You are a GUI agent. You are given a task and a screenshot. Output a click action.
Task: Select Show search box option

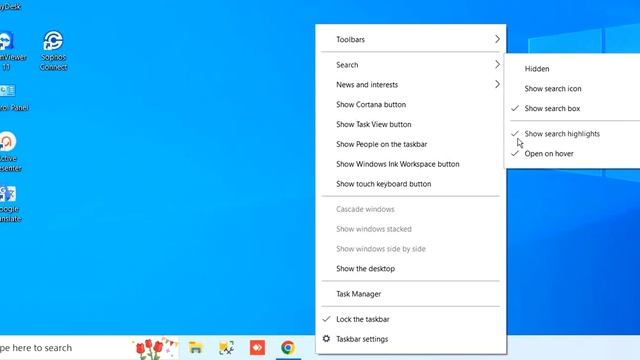(x=573, y=108)
